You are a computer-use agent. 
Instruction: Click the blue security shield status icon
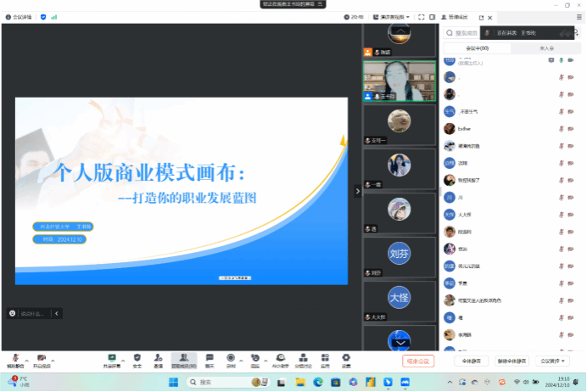coord(43,17)
